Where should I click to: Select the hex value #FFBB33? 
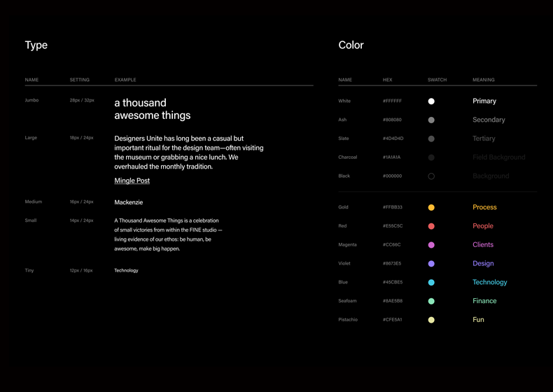(393, 207)
